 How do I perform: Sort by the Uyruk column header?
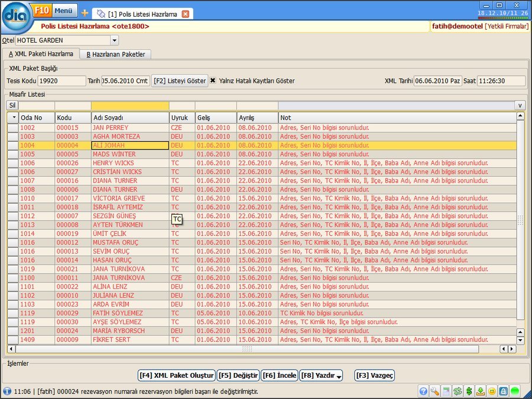pyautogui.click(x=182, y=118)
